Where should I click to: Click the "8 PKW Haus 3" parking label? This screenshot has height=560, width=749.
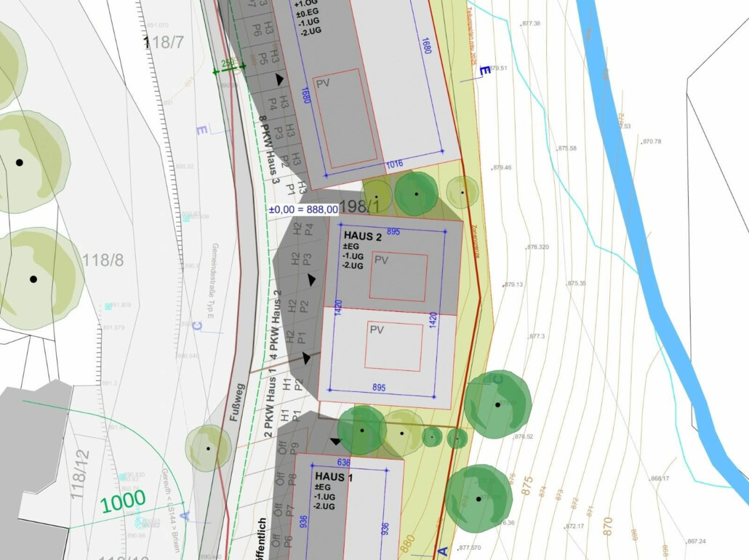(x=269, y=149)
